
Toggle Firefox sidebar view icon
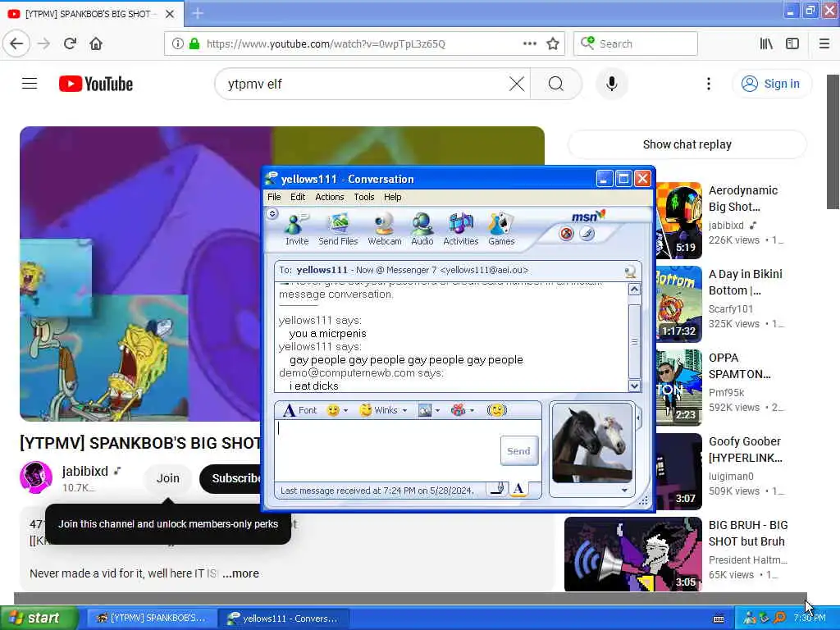(792, 44)
